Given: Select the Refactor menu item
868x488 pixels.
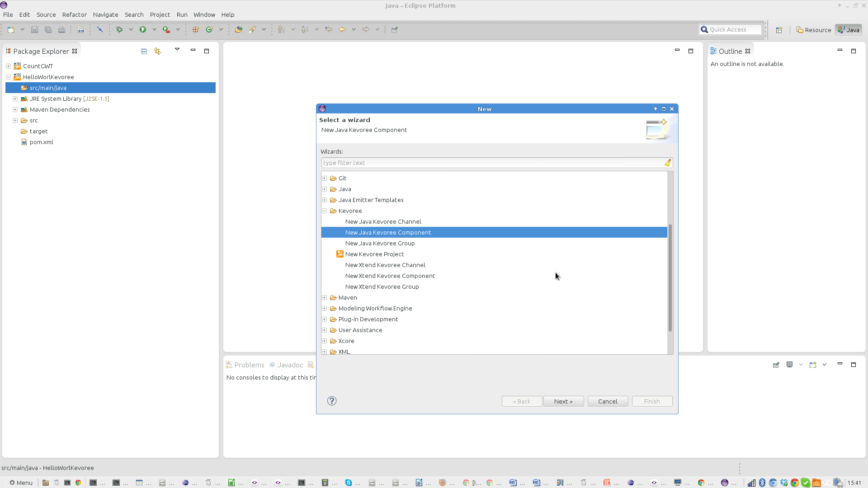Looking at the screenshot, I should (73, 14).
